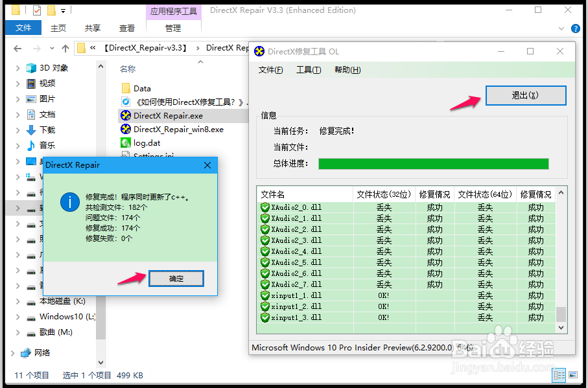588x388 pixels.
Task: Click the 退出(X) exit button
Action: pyautogui.click(x=526, y=95)
